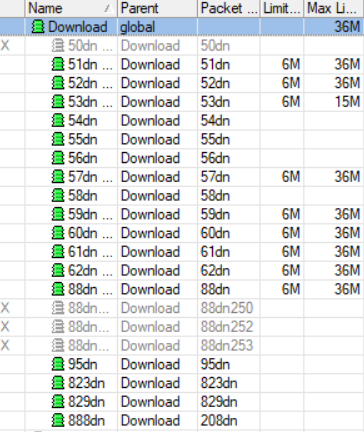Click the 54dn queue name
364x432 pixels.
point(83,121)
